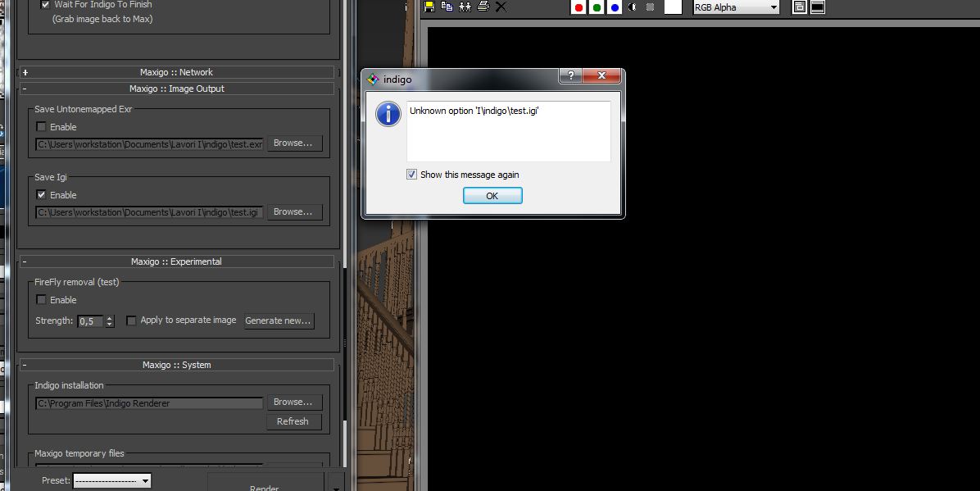The height and width of the screenshot is (491, 980).
Task: Click the Copy Image icon
Action: point(447,7)
